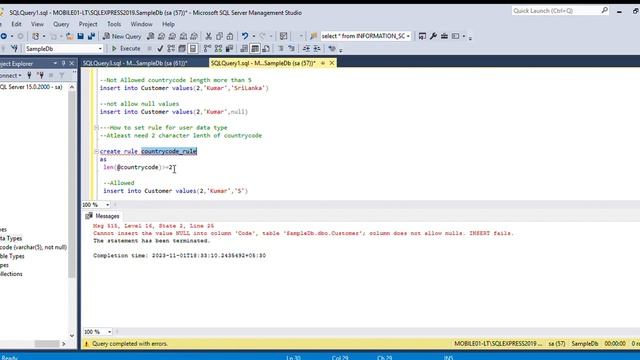Click the Paste clipboard icon

click(230, 36)
